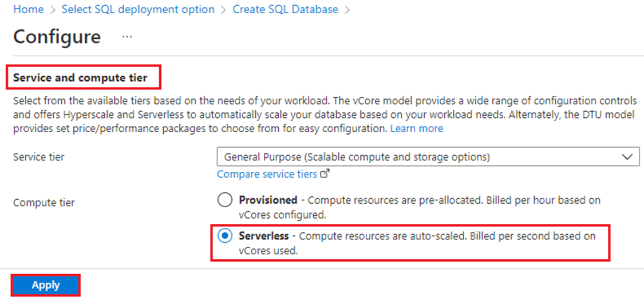The height and width of the screenshot is (304, 644).
Task: Navigate to Select SQL deployment option breadcrumb
Action: coord(138,10)
